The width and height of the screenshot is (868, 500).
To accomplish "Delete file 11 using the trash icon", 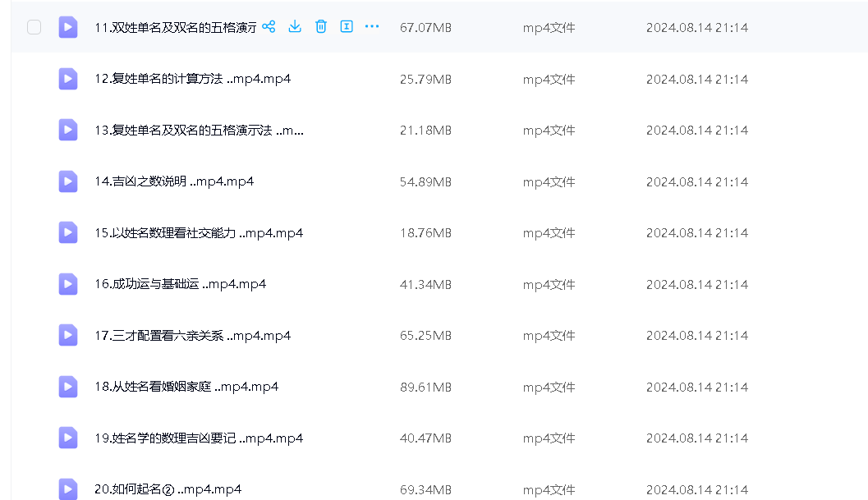I will 321,27.
